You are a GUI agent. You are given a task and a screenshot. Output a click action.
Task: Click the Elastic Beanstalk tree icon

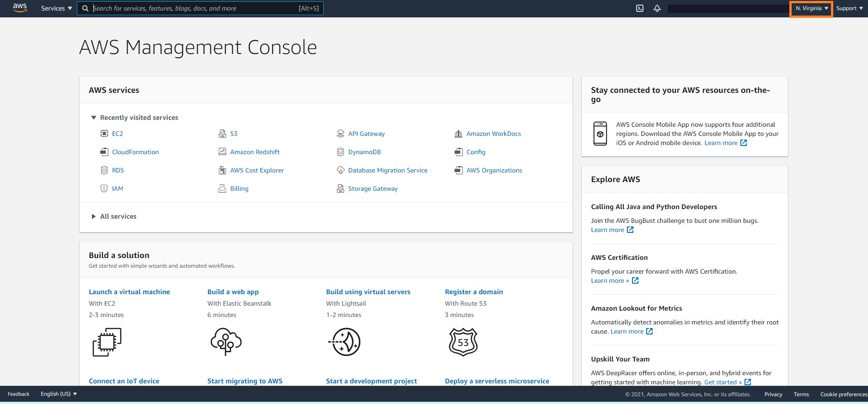226,342
